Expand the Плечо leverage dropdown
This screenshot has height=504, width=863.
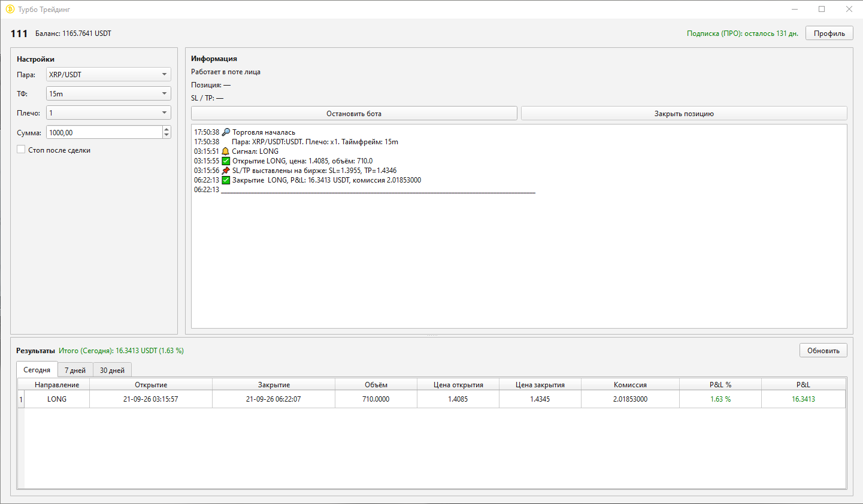[x=108, y=113]
